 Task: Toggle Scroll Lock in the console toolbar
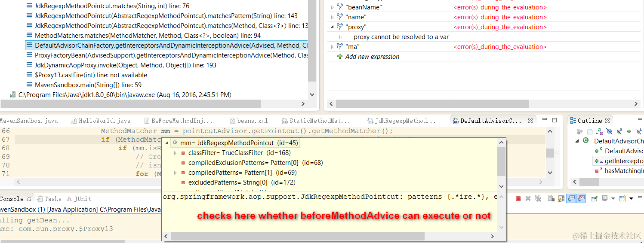pos(561,198)
